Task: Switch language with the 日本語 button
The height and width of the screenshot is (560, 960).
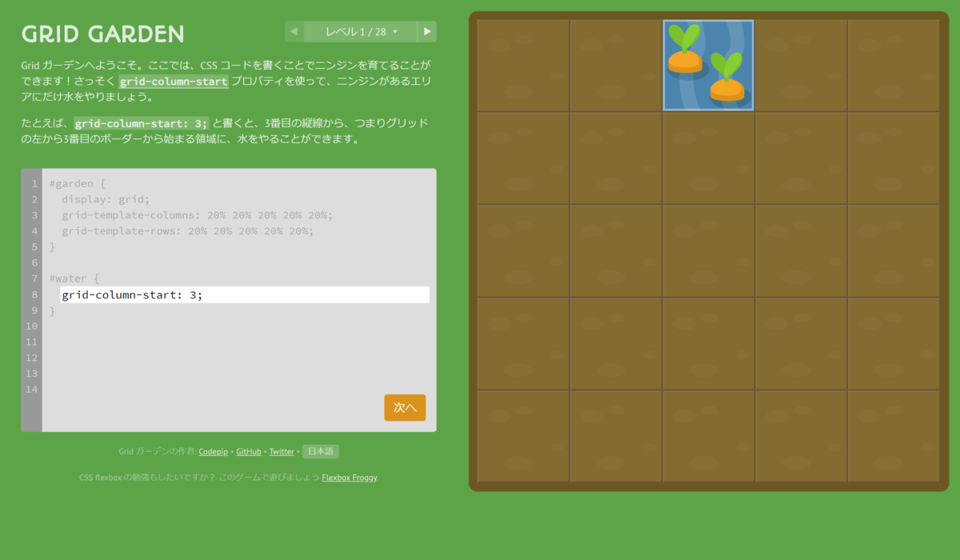Action: [x=320, y=450]
